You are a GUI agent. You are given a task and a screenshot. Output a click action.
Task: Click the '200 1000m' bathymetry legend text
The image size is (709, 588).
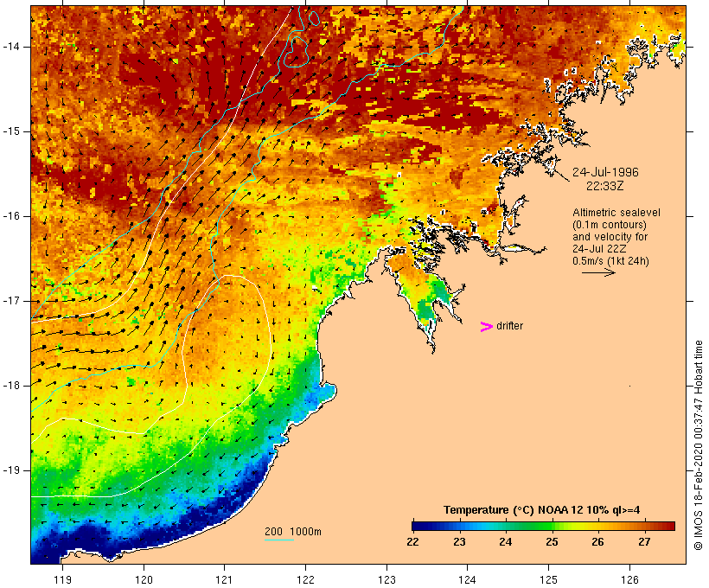(x=293, y=532)
